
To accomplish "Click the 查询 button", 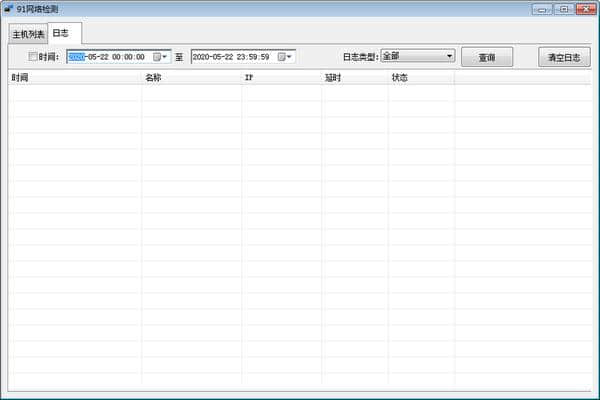I will (487, 57).
